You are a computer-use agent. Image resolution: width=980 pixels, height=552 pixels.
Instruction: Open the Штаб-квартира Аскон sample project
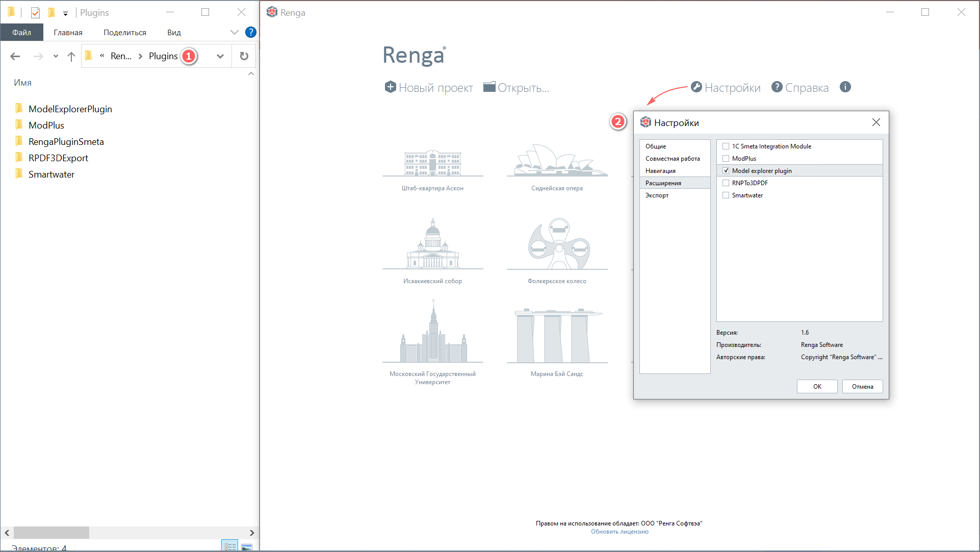pos(432,170)
